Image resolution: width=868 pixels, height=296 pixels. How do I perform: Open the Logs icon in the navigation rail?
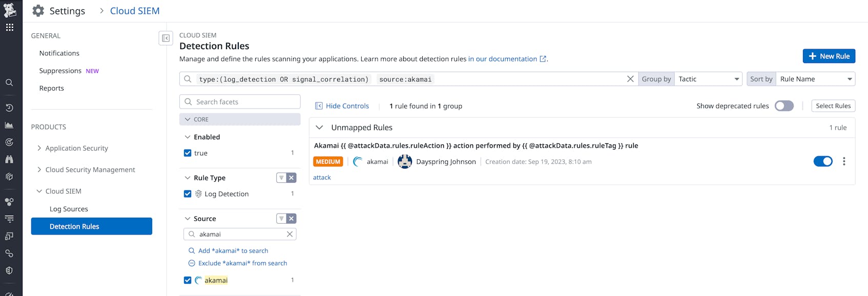click(9, 218)
